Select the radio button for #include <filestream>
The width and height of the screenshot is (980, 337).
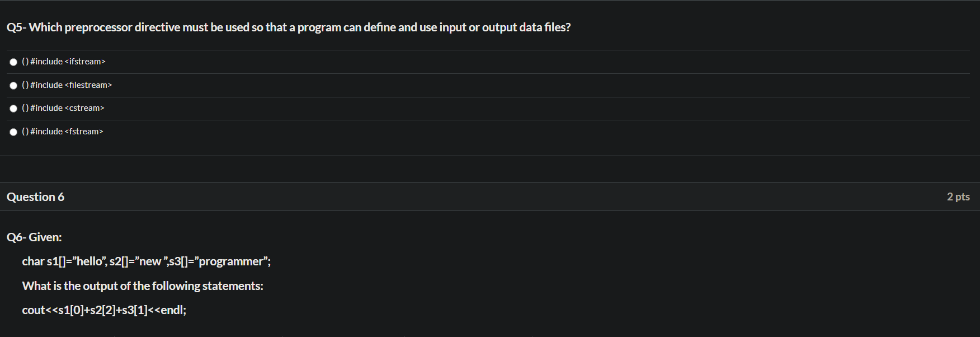coord(13,85)
